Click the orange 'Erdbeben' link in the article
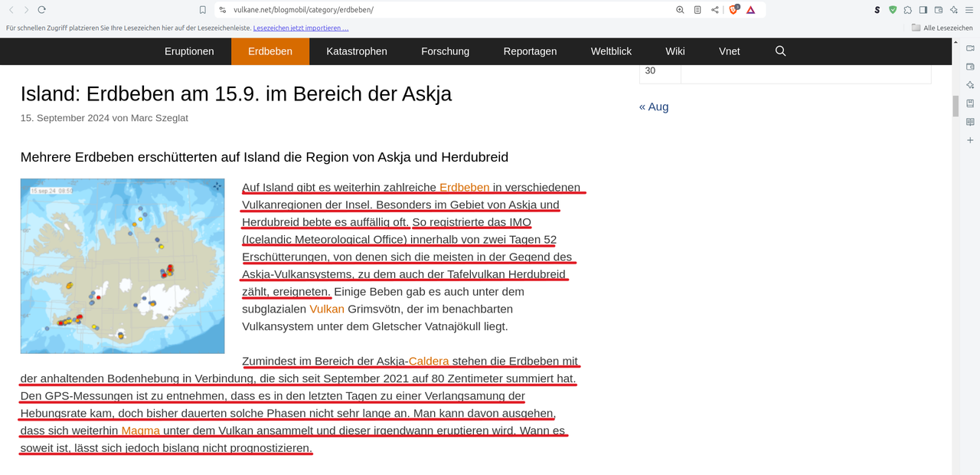The image size is (980, 475). (464, 187)
